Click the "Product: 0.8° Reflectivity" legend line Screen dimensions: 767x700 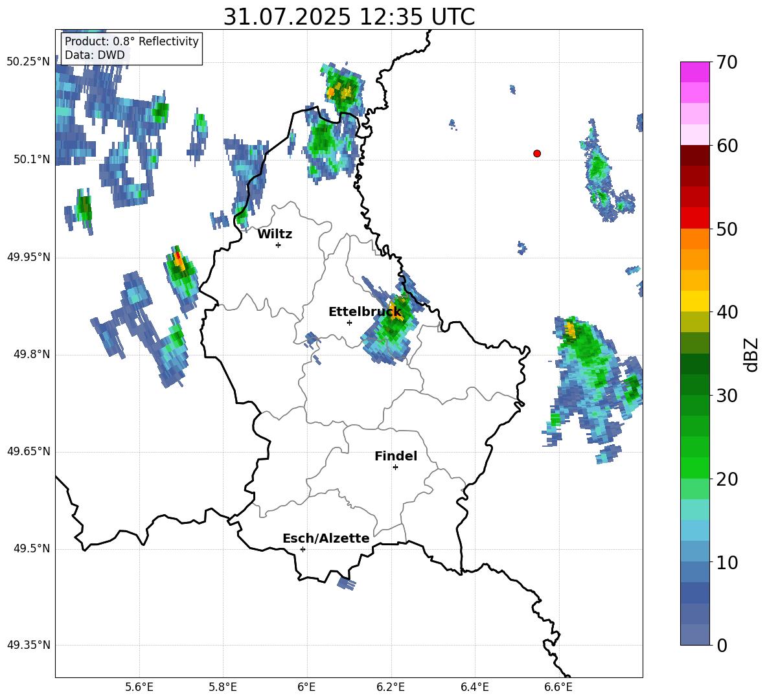pyautogui.click(x=132, y=41)
